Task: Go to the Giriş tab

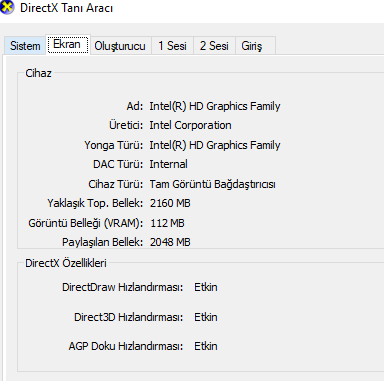Action: [x=255, y=46]
